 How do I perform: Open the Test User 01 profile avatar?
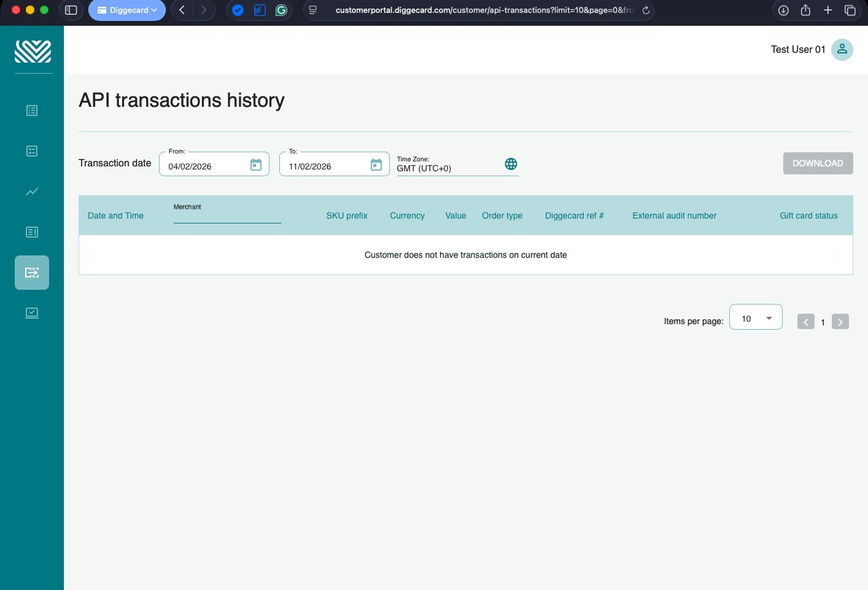point(842,50)
